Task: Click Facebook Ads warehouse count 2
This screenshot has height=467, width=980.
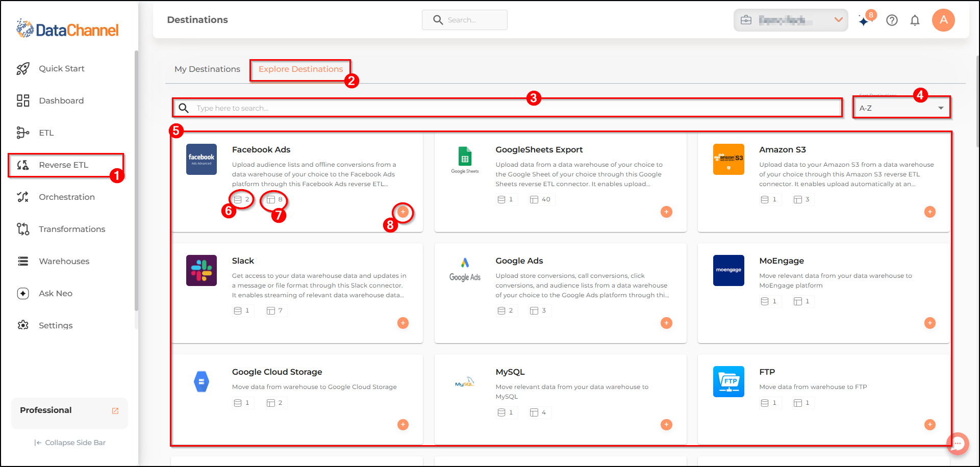Action: click(242, 199)
